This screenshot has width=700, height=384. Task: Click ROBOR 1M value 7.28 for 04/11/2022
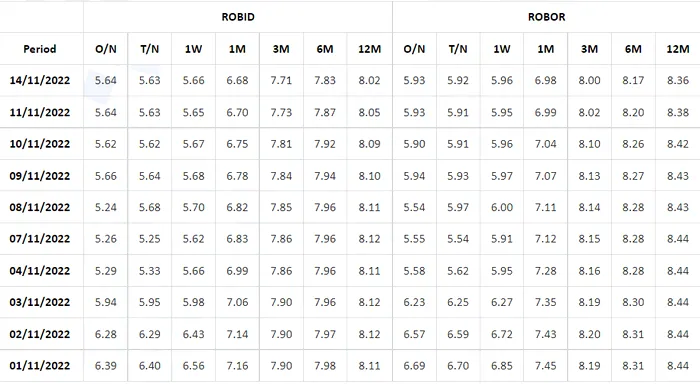[x=546, y=271]
